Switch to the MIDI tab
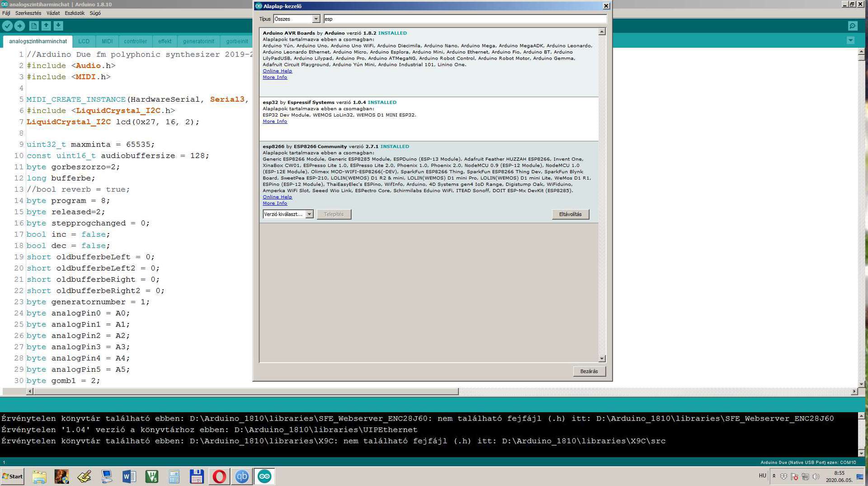This screenshot has height=486, width=868. click(x=107, y=41)
